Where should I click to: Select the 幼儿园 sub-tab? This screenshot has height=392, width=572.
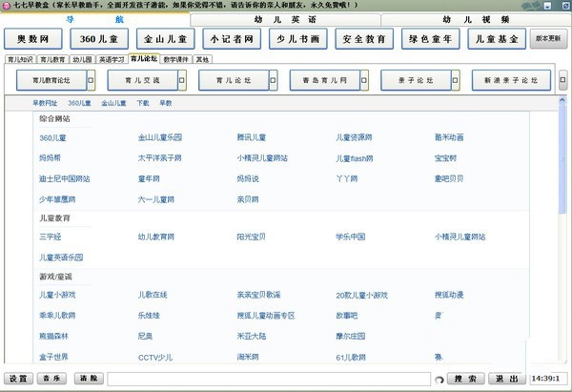pos(82,59)
